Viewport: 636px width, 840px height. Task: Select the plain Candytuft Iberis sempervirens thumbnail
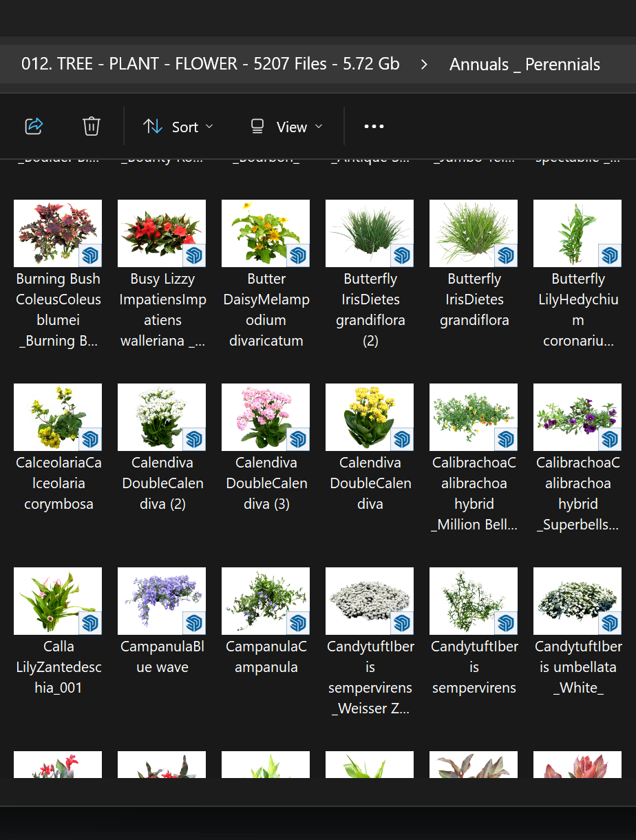[x=474, y=601]
